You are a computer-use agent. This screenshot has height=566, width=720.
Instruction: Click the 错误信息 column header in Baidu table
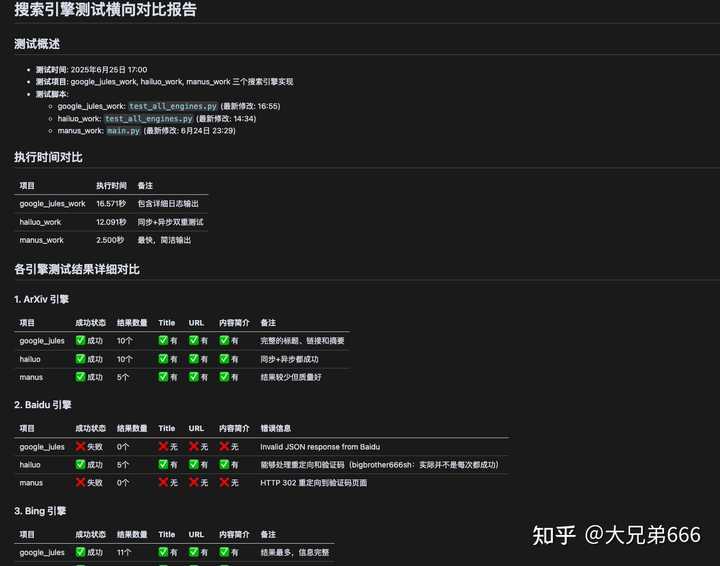point(276,428)
